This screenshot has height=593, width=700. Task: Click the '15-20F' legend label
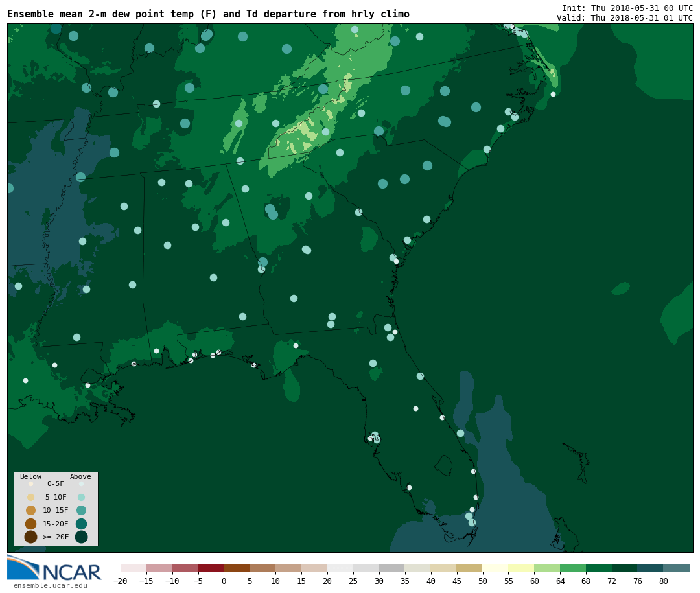click(x=56, y=524)
